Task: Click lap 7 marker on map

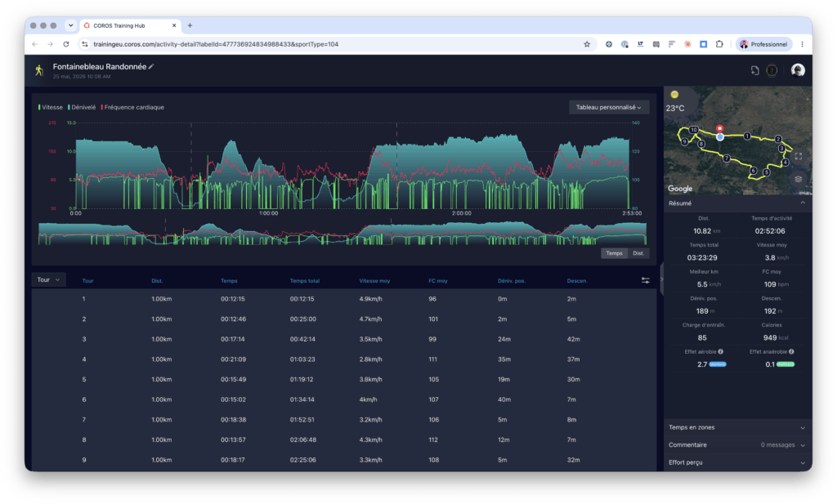Action: click(726, 158)
